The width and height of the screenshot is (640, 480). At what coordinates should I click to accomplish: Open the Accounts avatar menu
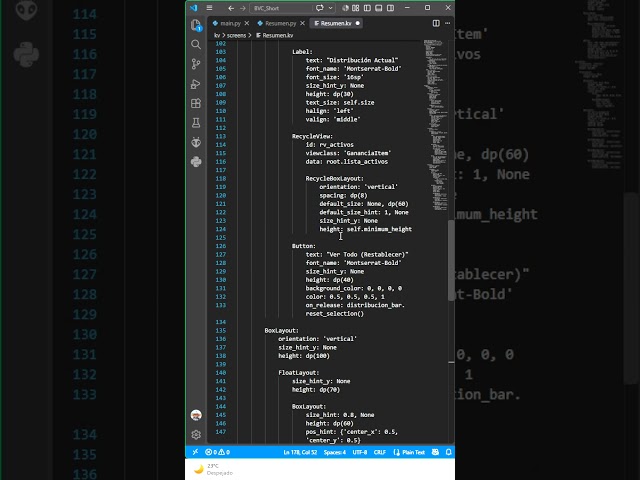pyautogui.click(x=196, y=415)
